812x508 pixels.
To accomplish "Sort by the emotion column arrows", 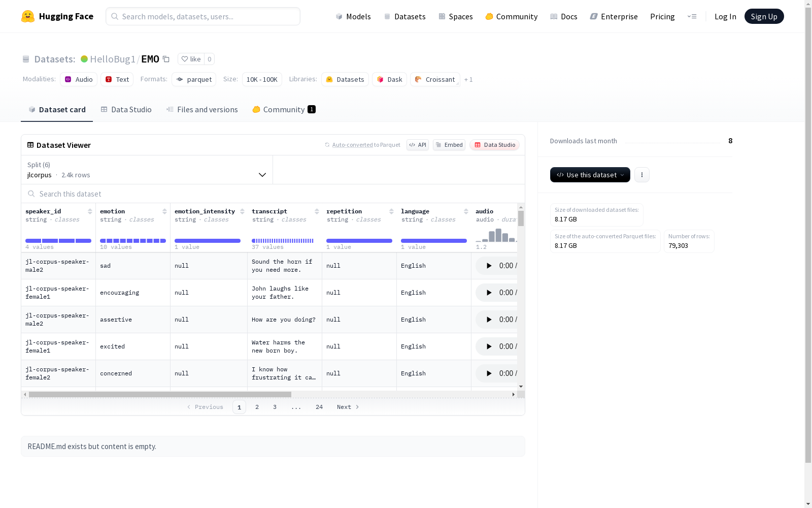I will (164, 211).
